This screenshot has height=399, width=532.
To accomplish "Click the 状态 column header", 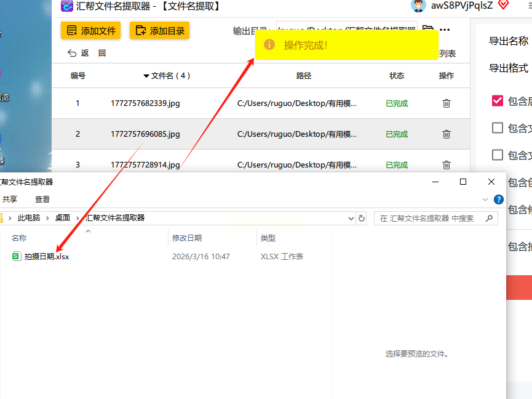I will tap(397, 76).
